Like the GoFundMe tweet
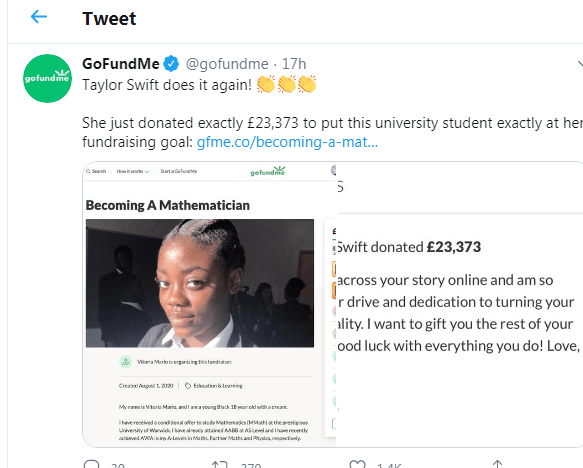Image resolution: width=583 pixels, height=468 pixels. [357, 464]
